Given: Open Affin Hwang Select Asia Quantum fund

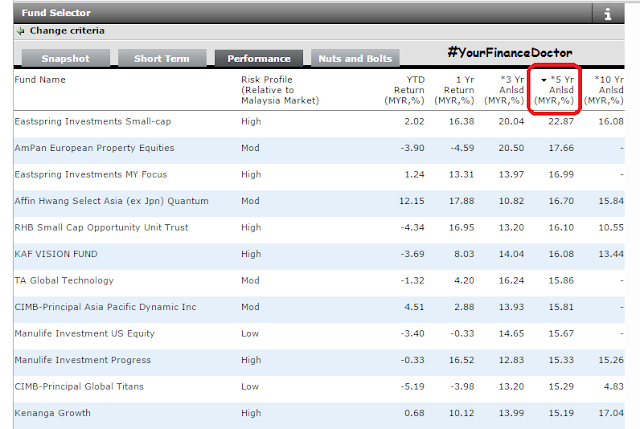Looking at the screenshot, I should [111, 201].
